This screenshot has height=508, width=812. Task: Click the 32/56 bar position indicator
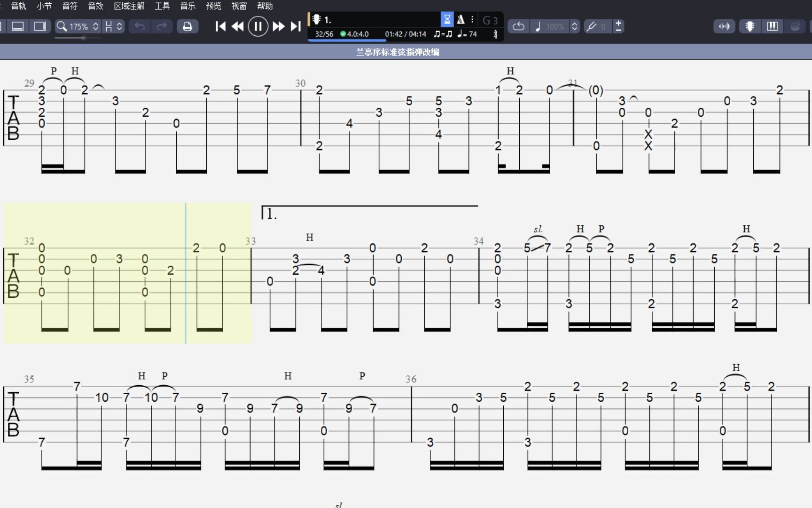324,34
